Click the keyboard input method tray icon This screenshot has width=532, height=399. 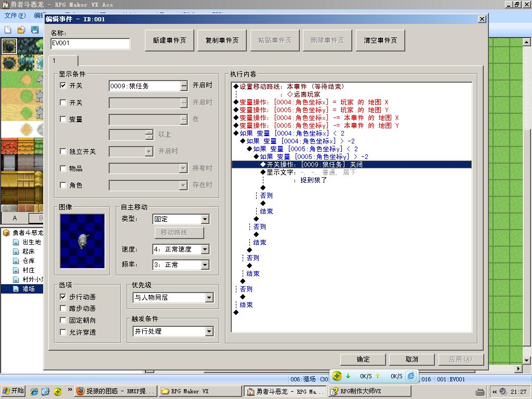480,392
